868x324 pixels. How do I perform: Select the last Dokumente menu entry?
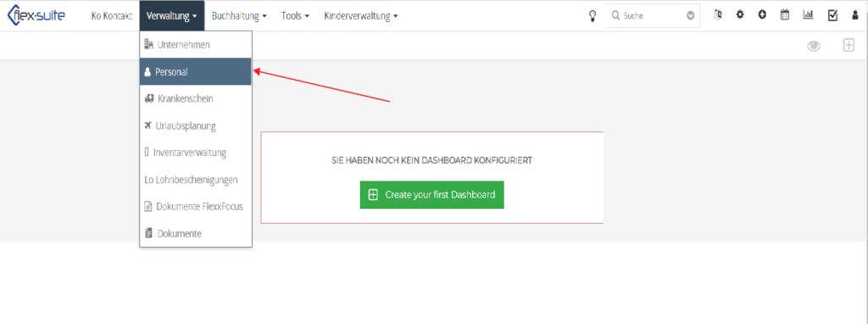point(196,234)
